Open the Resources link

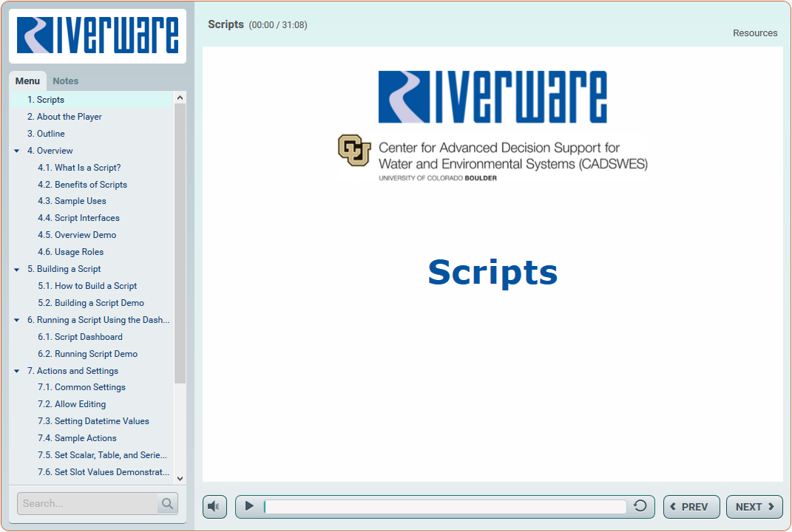754,33
